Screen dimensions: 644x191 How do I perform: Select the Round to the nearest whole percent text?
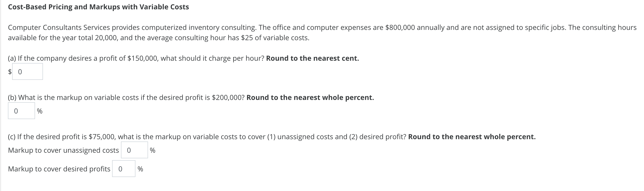pos(310,98)
